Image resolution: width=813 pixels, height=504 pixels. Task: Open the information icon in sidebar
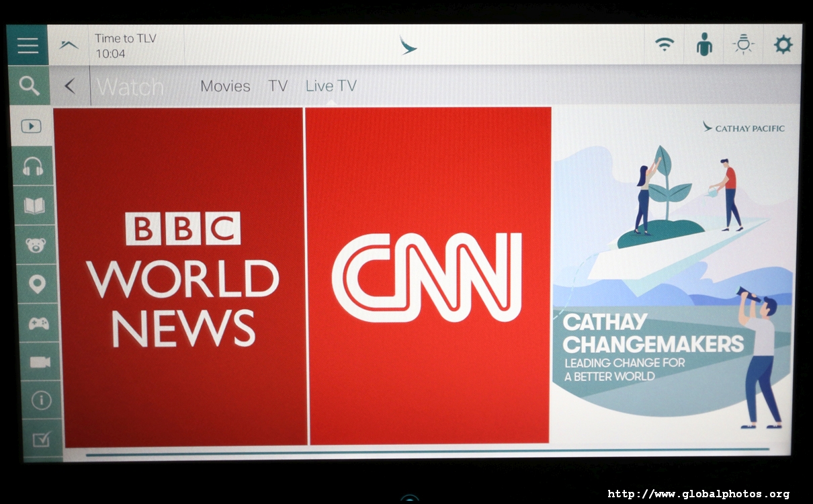pyautogui.click(x=41, y=401)
